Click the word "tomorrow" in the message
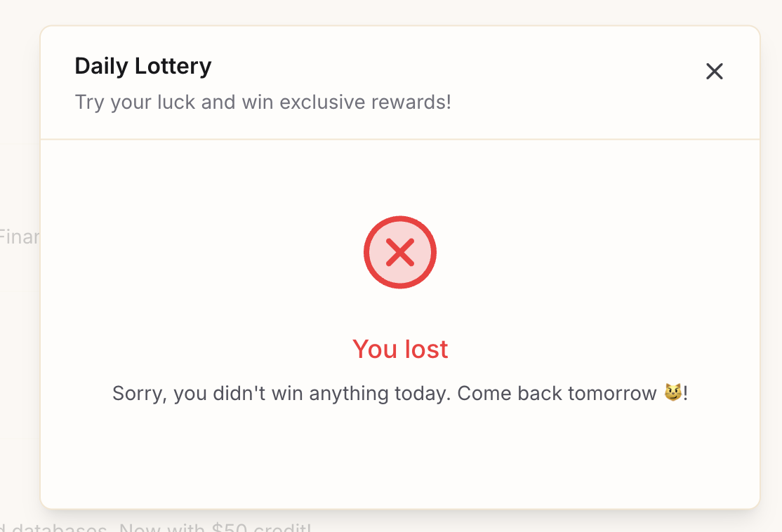Screen dimensions: 782x532 tap(612, 393)
